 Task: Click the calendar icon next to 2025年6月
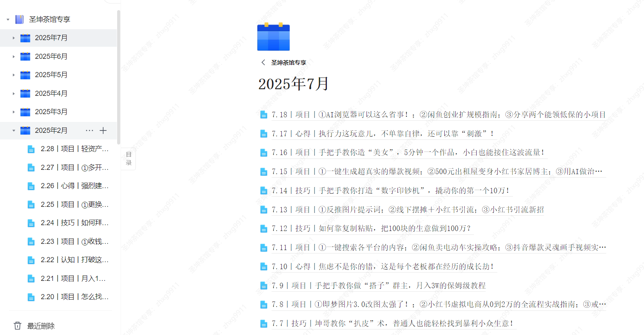tap(25, 56)
